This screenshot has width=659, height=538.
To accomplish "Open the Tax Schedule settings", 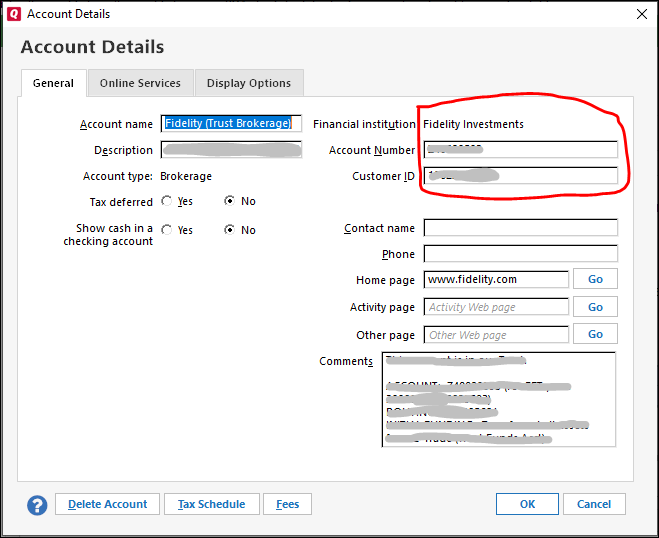I will pos(211,504).
